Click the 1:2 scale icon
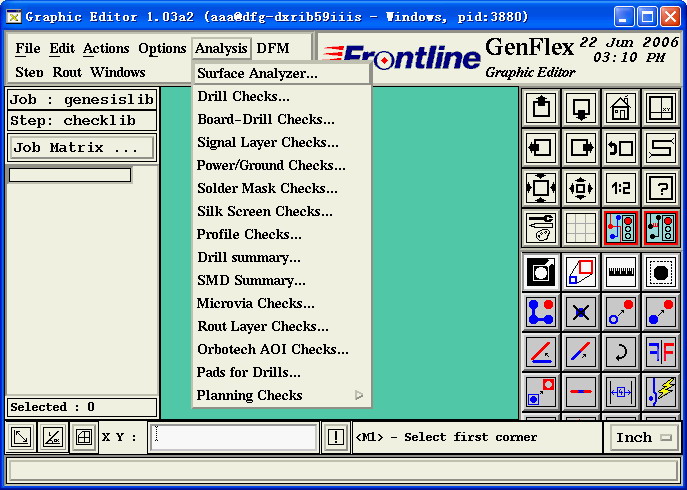The height and width of the screenshot is (490, 687). tap(620, 188)
